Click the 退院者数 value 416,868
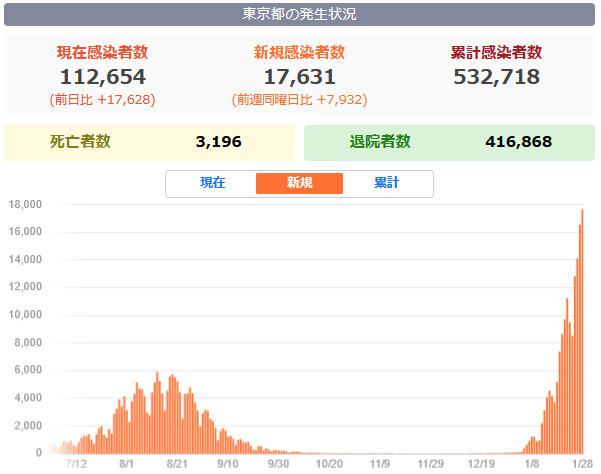Image resolution: width=601 pixels, height=474 pixels. (x=519, y=142)
